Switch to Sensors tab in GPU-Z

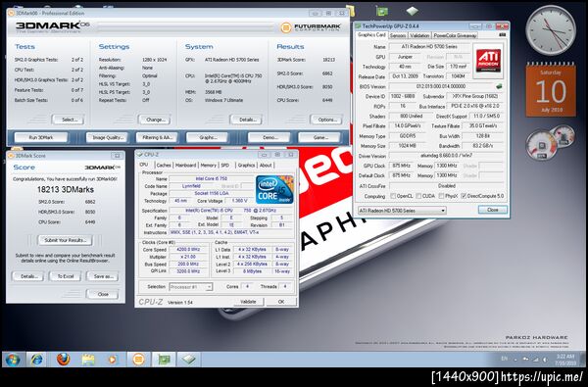pos(398,35)
